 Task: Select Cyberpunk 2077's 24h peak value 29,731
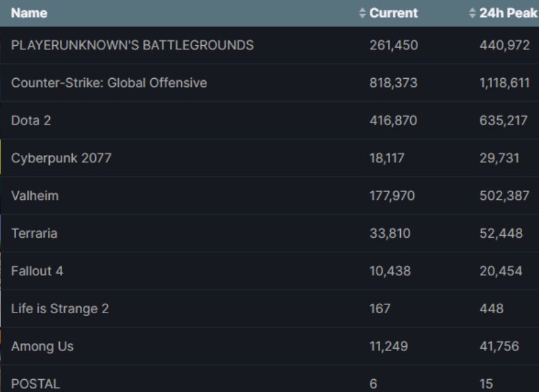click(499, 158)
